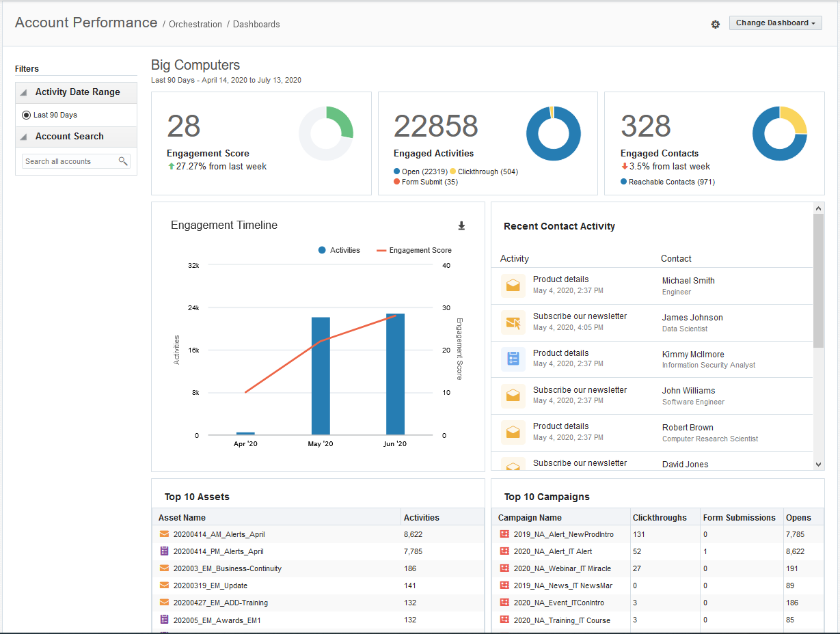840x634 pixels.
Task: Click the form icon for Kimmy McIlmore activity
Action: click(x=513, y=359)
